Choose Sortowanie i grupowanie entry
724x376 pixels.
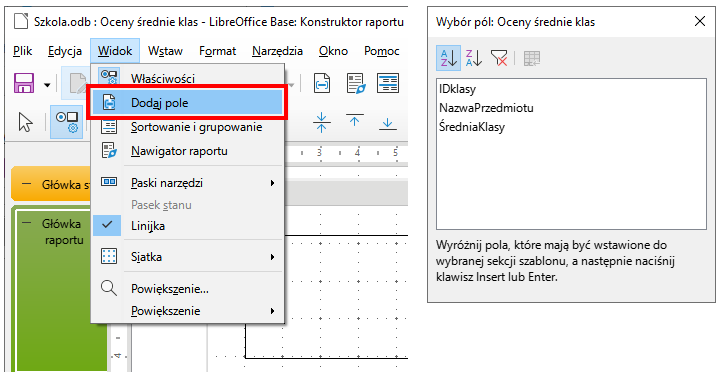pyautogui.click(x=187, y=127)
